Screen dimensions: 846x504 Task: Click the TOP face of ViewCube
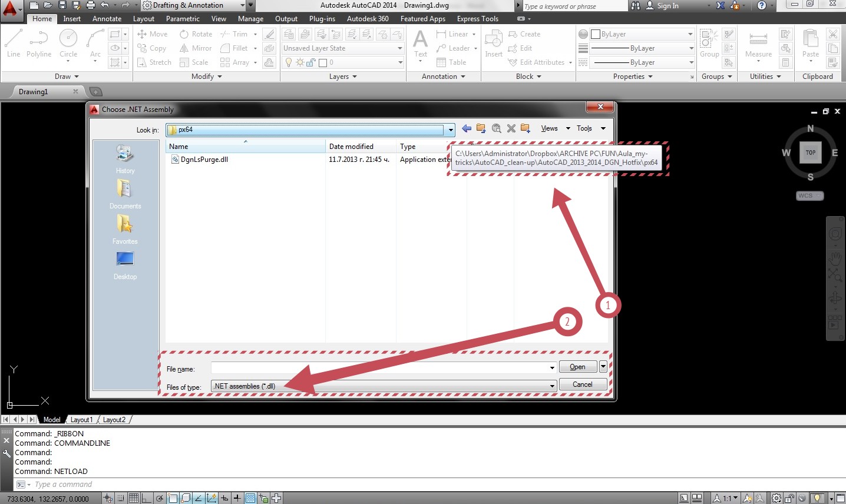pos(811,152)
